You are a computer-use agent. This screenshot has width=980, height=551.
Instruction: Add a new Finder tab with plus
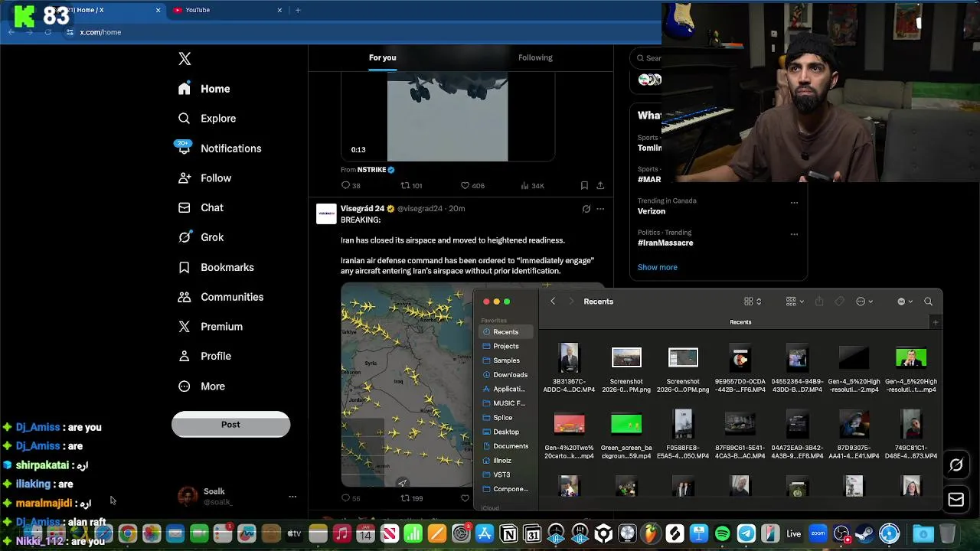click(x=935, y=322)
